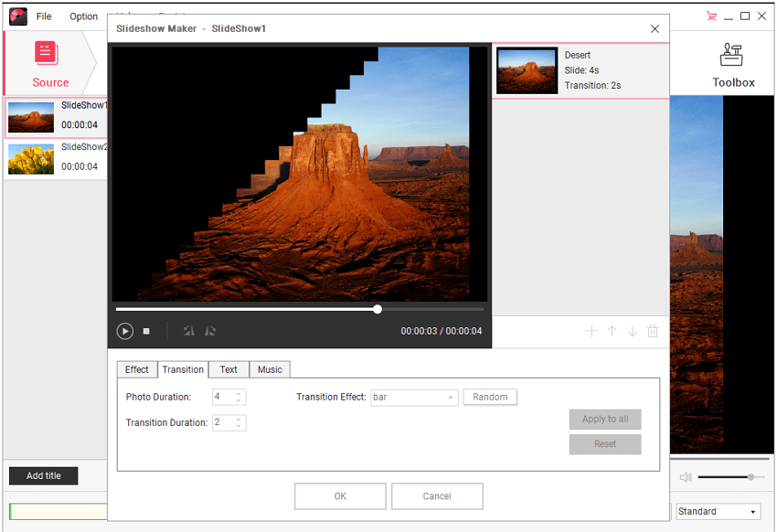Click the rotate left icon
Image resolution: width=777 pixels, height=532 pixels.
click(x=189, y=331)
